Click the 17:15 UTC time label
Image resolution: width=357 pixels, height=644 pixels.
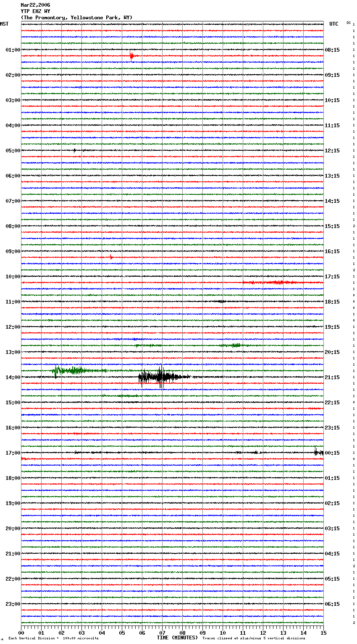332,277
